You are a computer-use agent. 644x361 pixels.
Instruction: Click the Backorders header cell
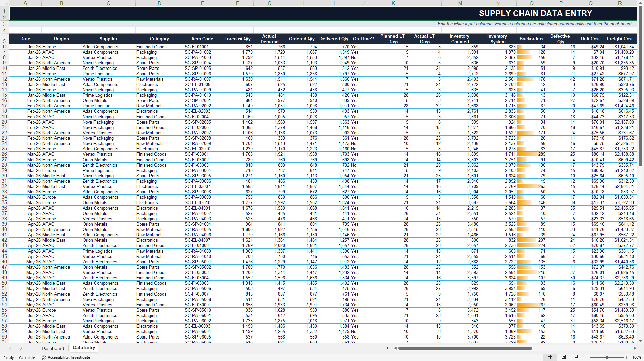coord(531,39)
